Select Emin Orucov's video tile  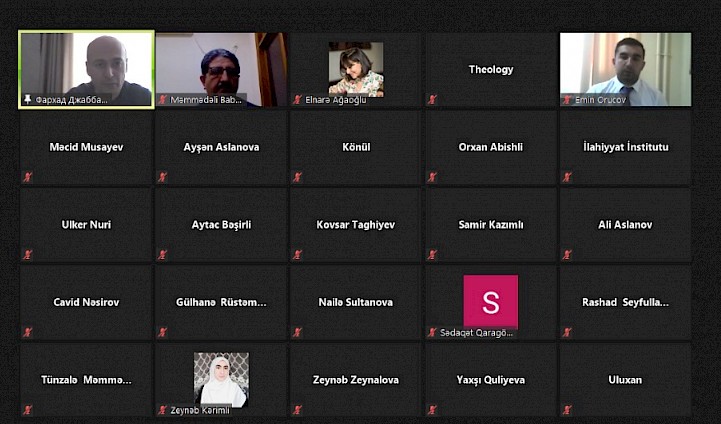(625, 69)
